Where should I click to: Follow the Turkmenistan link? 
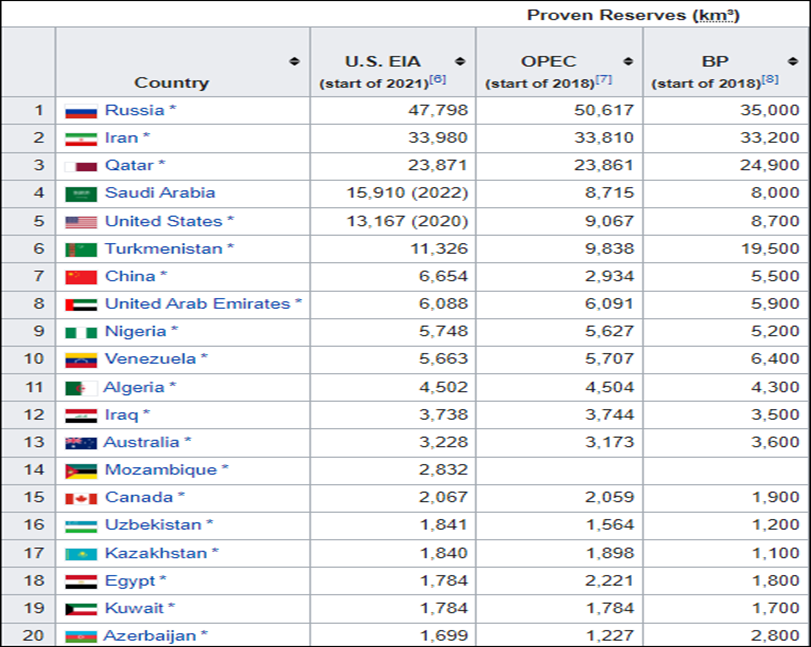coord(163,249)
